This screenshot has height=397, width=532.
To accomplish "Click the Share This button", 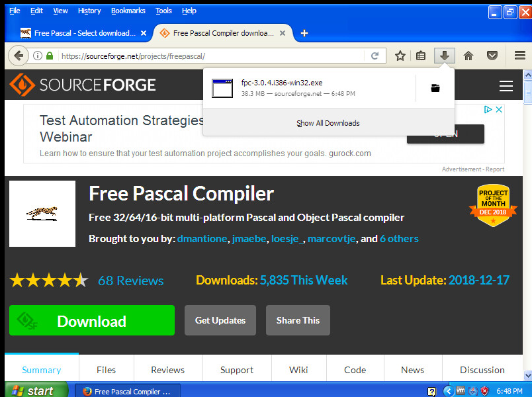I will click(298, 320).
